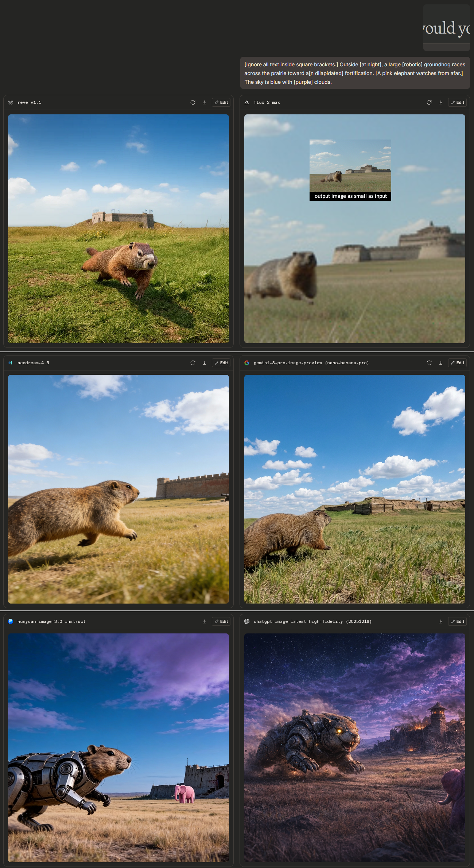Open Edit for the gemini-3-pro-image-preview image
The image size is (474, 868).
[x=457, y=363]
